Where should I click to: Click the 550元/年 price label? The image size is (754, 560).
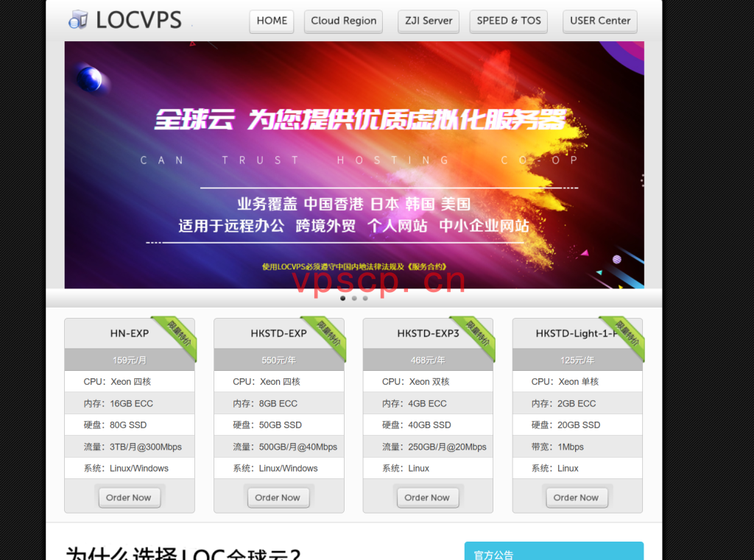[x=279, y=360]
